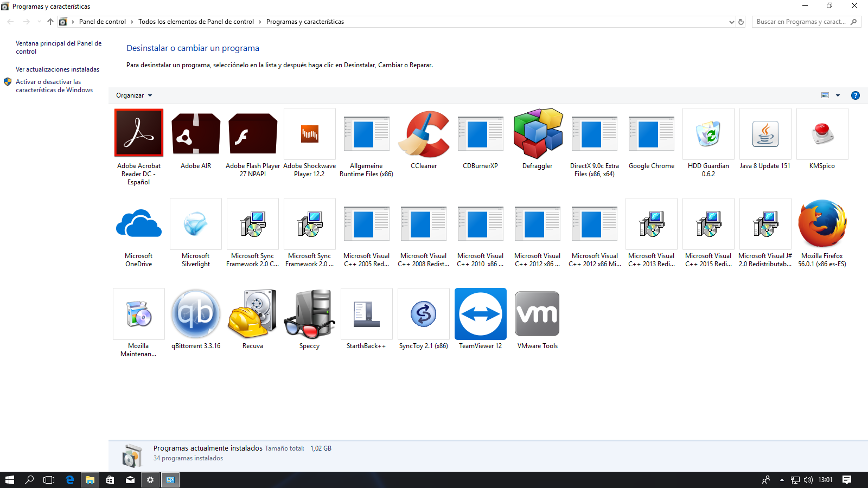Select the Microsoft OneDrive cloud icon
868x488 pixels.
139,223
